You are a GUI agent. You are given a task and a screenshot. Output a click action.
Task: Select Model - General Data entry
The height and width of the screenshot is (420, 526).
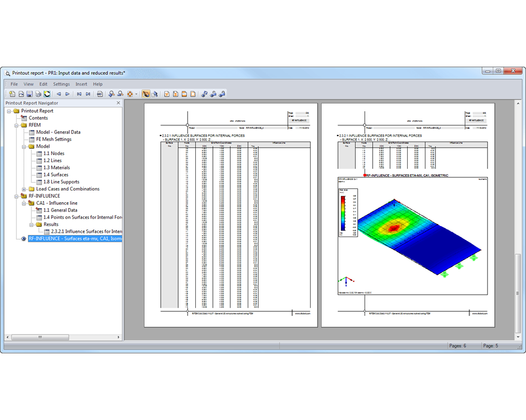tap(58, 132)
